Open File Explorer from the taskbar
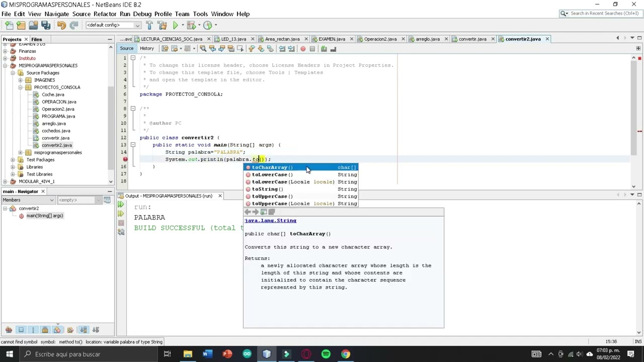644x362 pixels. tap(188, 354)
